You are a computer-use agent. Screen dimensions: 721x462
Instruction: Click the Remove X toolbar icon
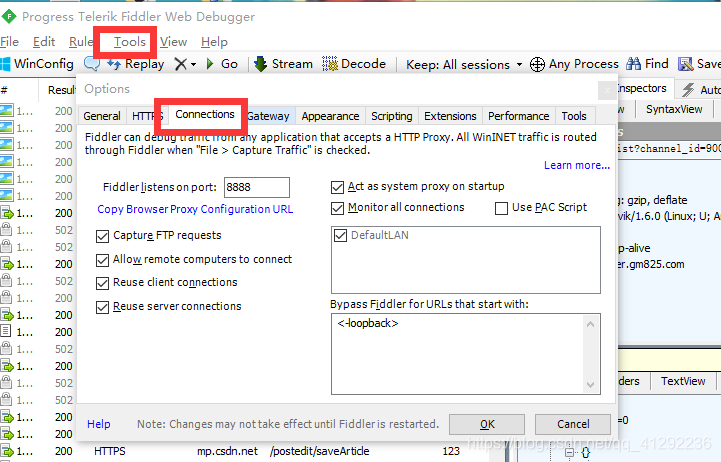click(181, 64)
